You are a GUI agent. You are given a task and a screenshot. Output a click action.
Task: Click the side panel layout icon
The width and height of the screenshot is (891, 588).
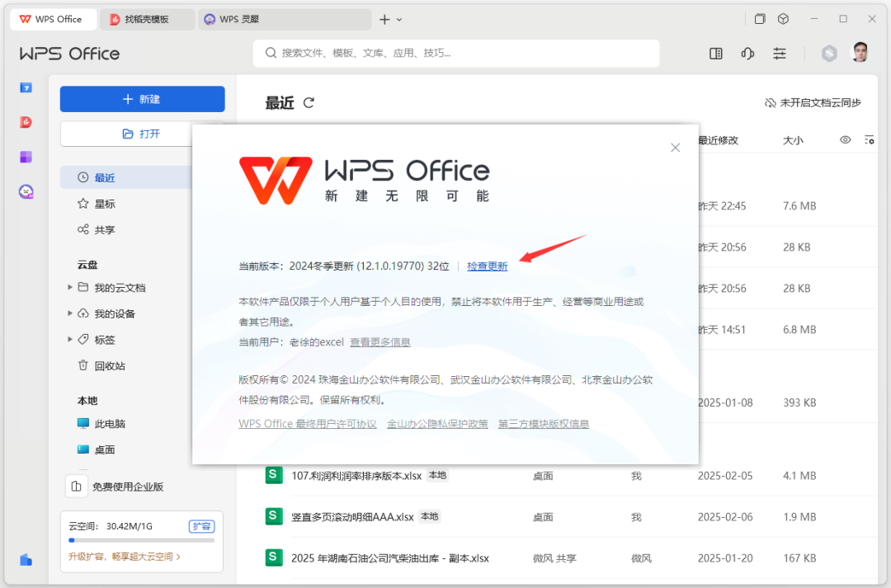coord(716,54)
